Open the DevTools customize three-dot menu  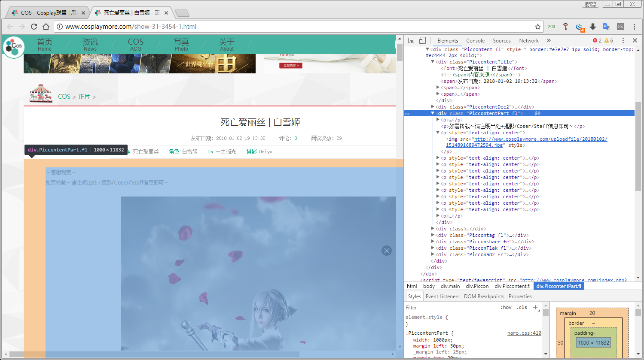point(623,40)
